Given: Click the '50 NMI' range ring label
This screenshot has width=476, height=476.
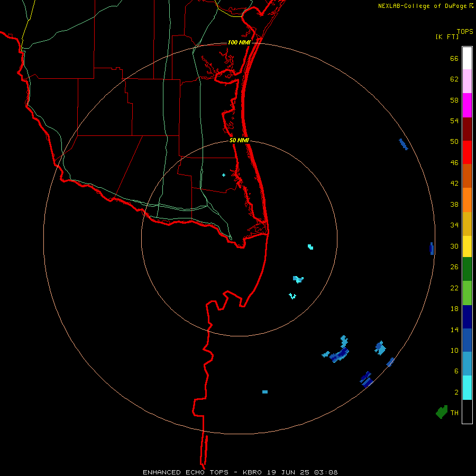Looking at the screenshot, I should tap(239, 140).
